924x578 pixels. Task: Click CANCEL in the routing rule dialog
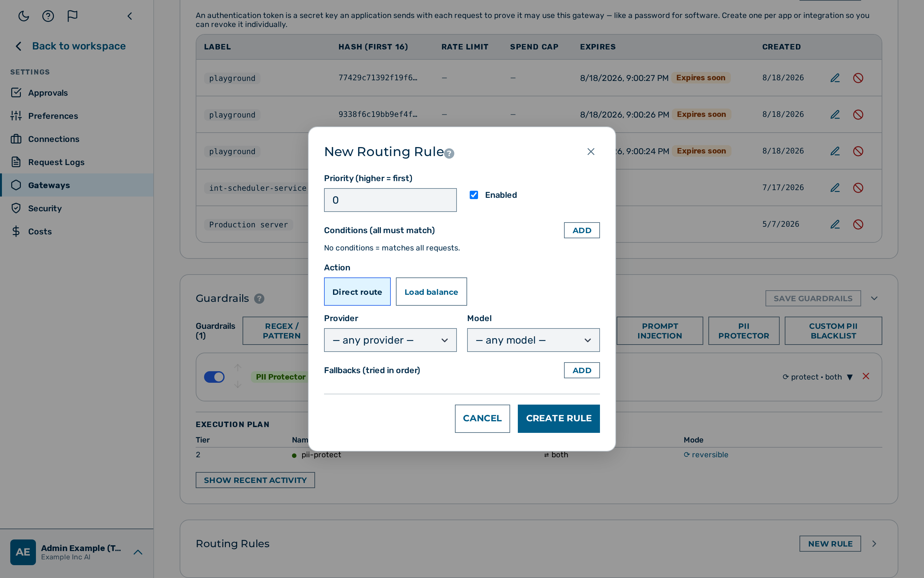[482, 419]
